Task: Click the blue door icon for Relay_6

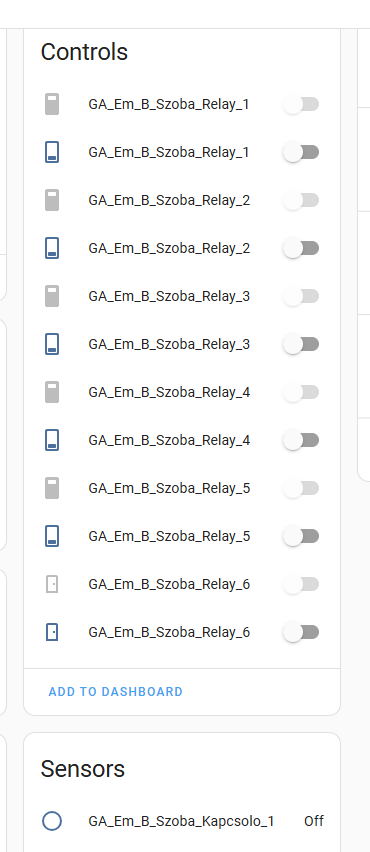Action: click(x=52, y=632)
